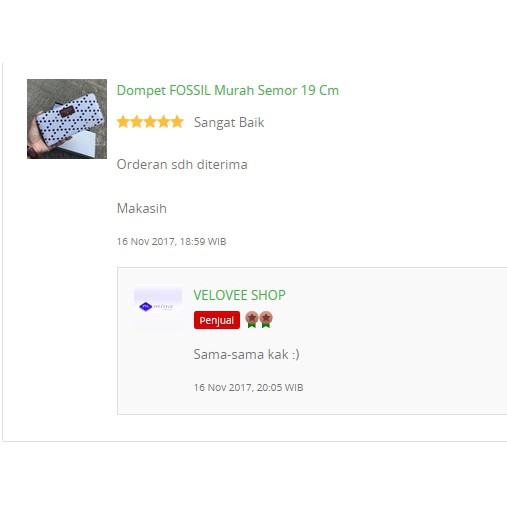Click the second bronze medal reputation icon
This screenshot has width=507, height=507.
pos(266,319)
